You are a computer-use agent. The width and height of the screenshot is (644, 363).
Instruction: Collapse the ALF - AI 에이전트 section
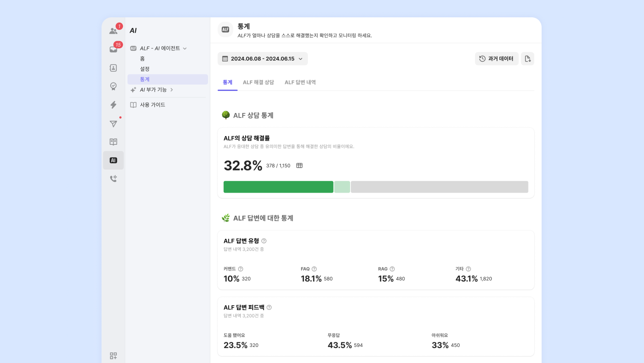point(185,49)
